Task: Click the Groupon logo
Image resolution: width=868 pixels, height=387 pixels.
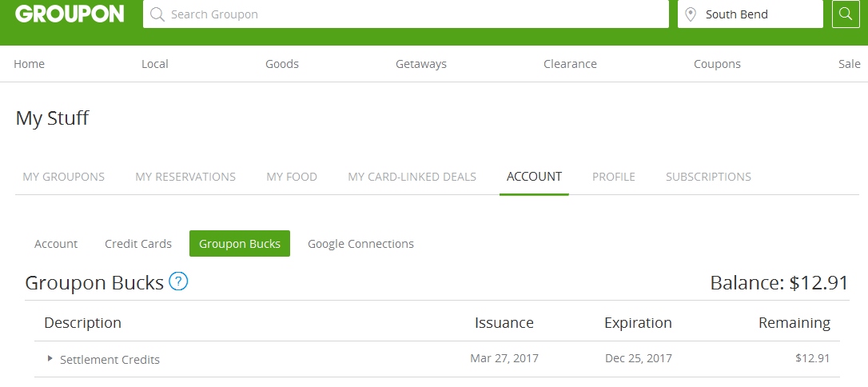Action: click(x=70, y=14)
